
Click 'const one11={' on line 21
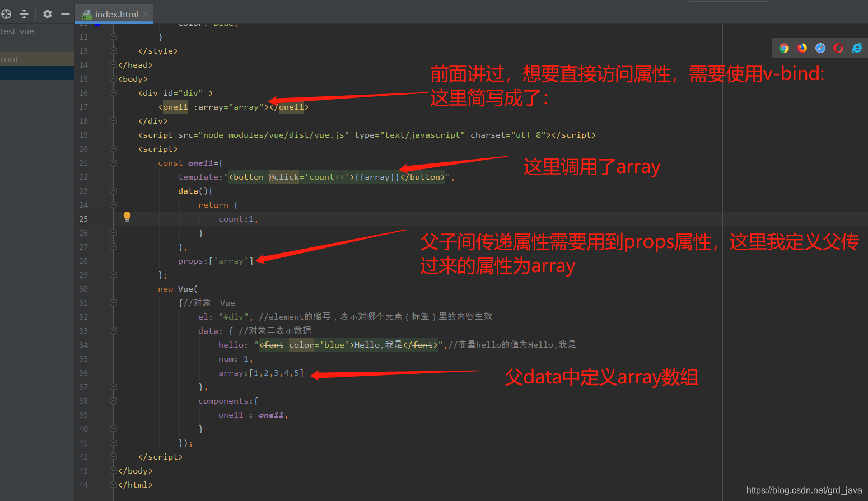190,163
